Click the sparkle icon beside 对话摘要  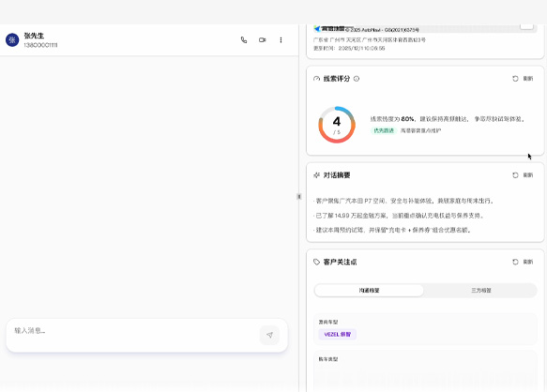pyautogui.click(x=317, y=175)
